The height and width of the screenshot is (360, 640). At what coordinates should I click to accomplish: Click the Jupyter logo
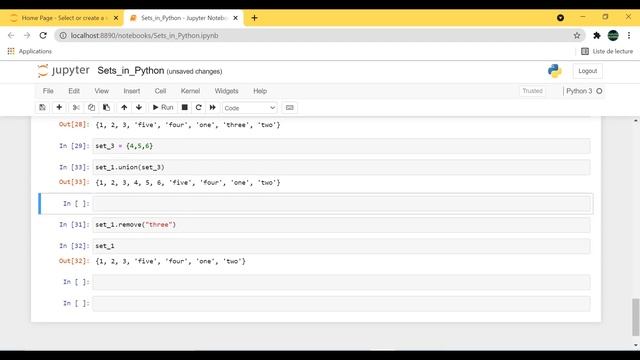pos(63,71)
